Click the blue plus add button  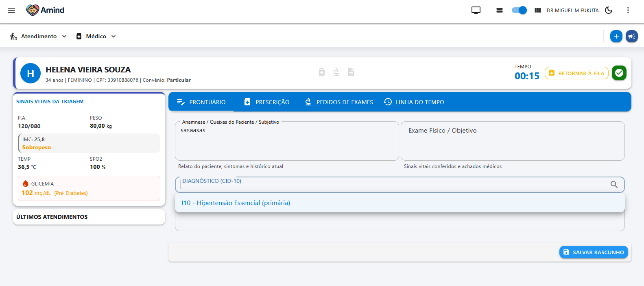pos(616,36)
